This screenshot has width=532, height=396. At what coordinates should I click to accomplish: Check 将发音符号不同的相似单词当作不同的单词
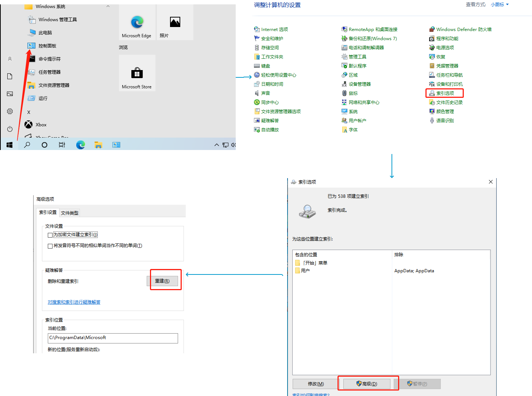click(50, 246)
